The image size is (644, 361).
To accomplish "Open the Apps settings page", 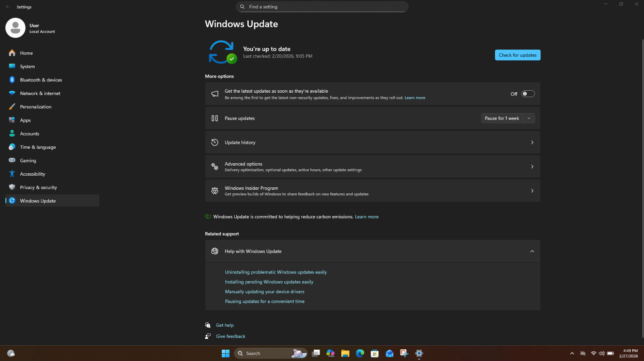I will point(52,120).
